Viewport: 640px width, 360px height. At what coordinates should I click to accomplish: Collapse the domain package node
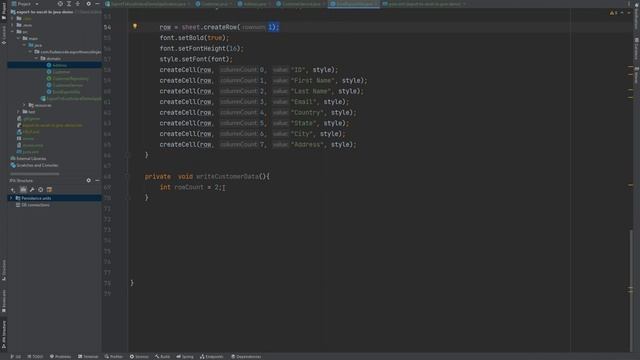tap(36, 58)
